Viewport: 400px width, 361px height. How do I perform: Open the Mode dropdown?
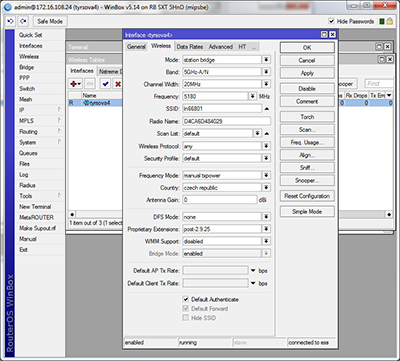click(x=266, y=60)
